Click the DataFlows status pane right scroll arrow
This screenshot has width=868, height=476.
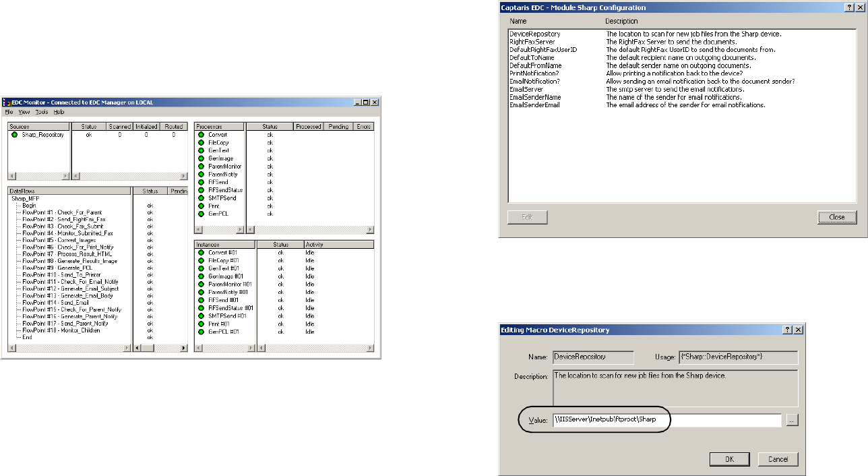click(x=185, y=348)
